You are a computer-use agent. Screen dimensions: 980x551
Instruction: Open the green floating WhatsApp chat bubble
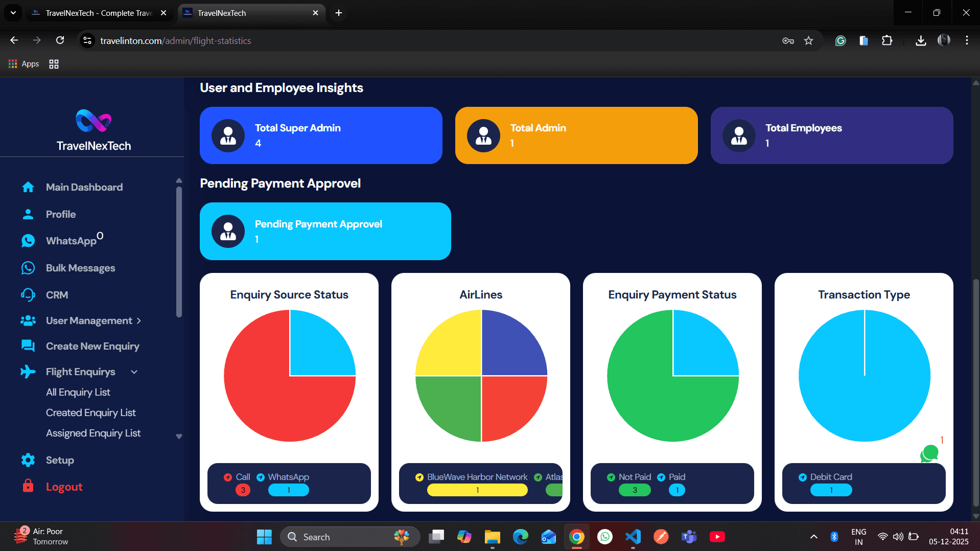(x=929, y=453)
